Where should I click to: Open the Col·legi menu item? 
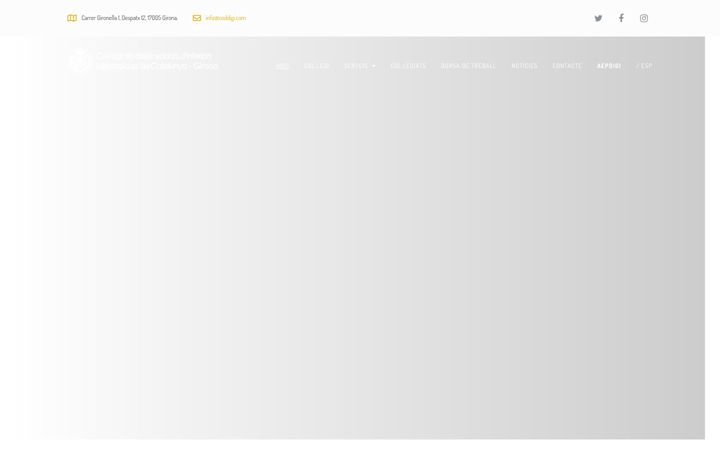316,66
